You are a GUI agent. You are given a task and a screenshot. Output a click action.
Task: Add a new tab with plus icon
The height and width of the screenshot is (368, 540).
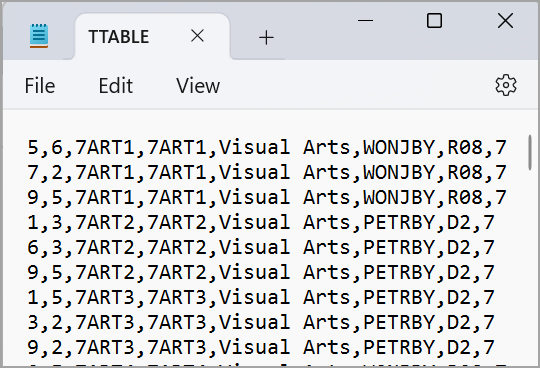(x=266, y=37)
